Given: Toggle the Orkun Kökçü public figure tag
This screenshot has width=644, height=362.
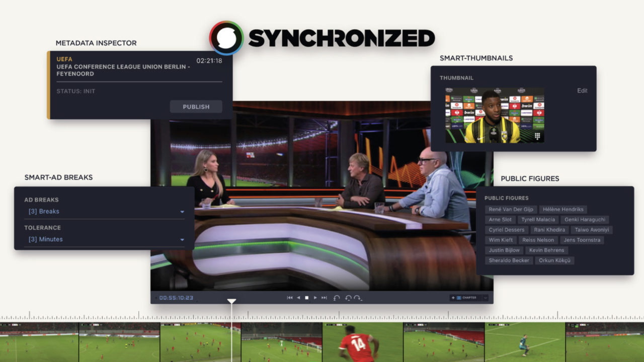Looking at the screenshot, I should [x=554, y=260].
